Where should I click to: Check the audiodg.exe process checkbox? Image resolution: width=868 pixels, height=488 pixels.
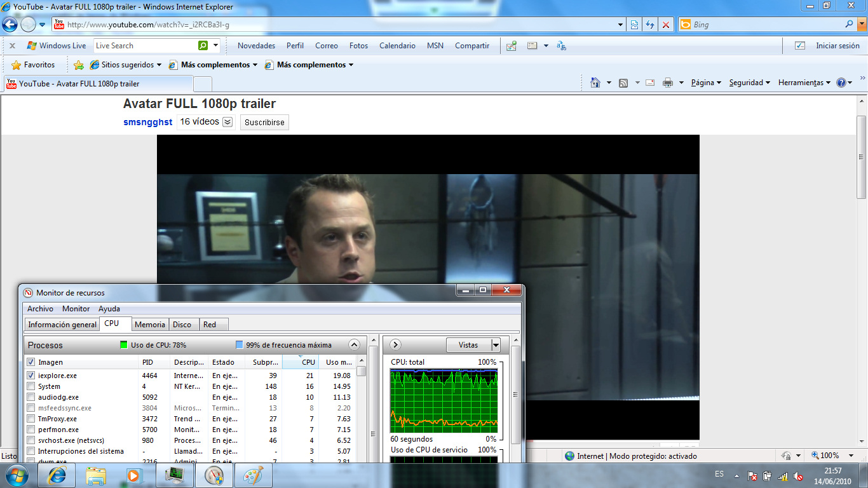pyautogui.click(x=31, y=397)
